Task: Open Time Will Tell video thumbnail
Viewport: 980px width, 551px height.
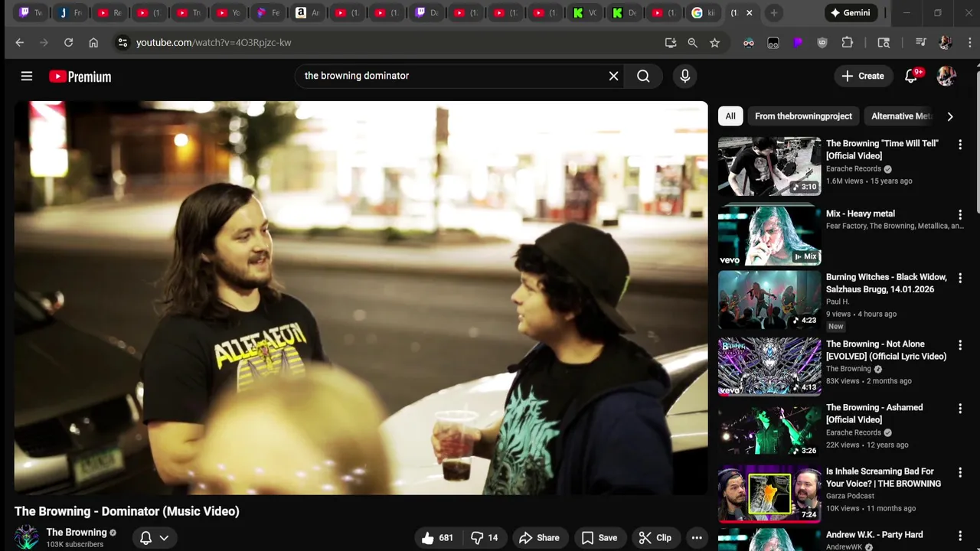Action: [769, 166]
